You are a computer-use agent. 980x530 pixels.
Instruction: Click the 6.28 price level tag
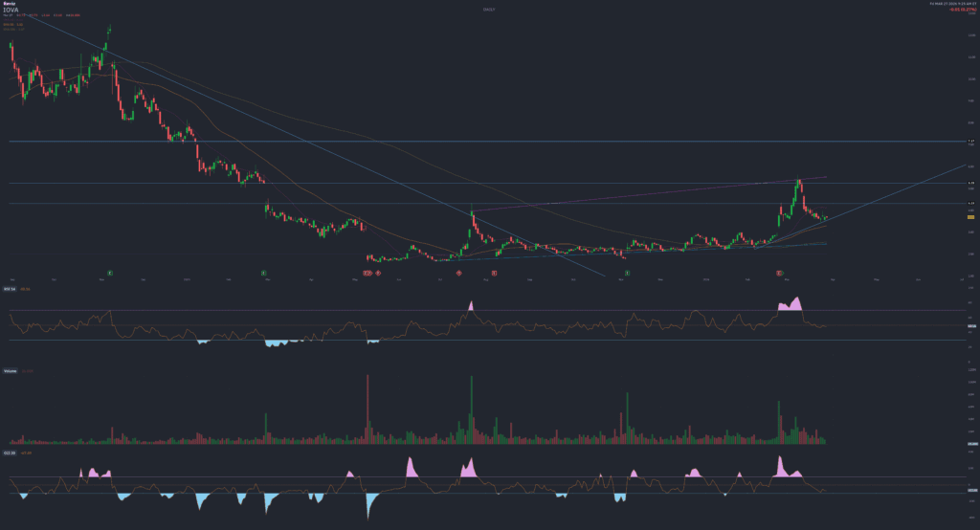[x=971, y=183]
